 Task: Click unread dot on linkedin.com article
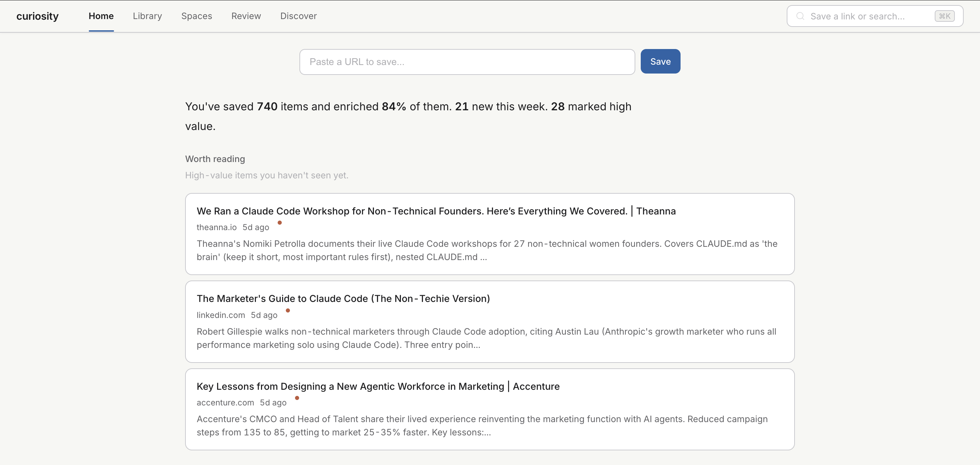288,310
